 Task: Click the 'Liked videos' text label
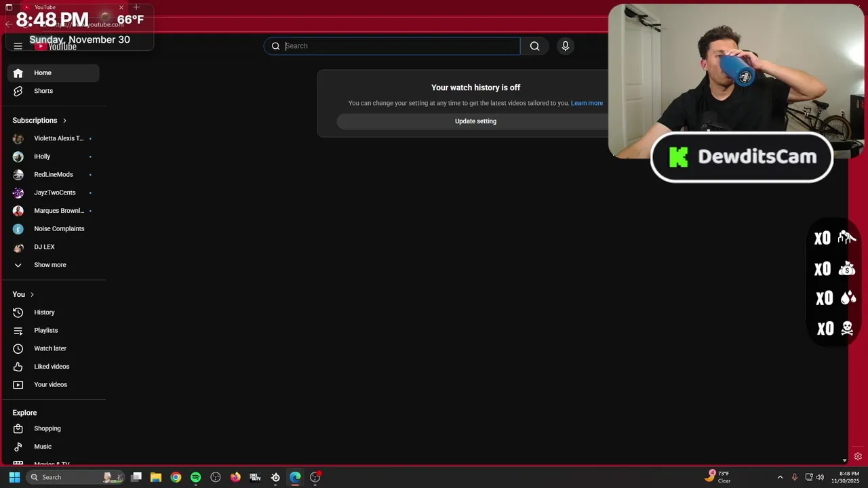pos(52,367)
